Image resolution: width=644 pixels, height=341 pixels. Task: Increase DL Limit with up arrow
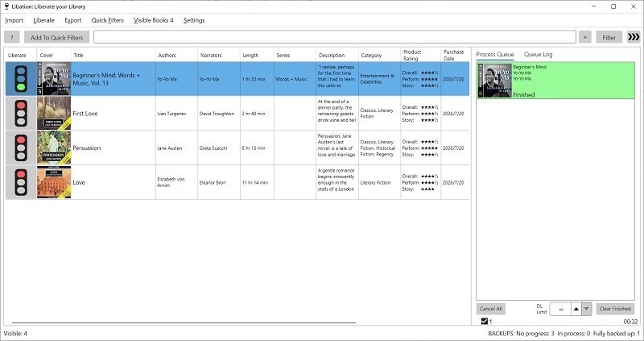pos(576,309)
